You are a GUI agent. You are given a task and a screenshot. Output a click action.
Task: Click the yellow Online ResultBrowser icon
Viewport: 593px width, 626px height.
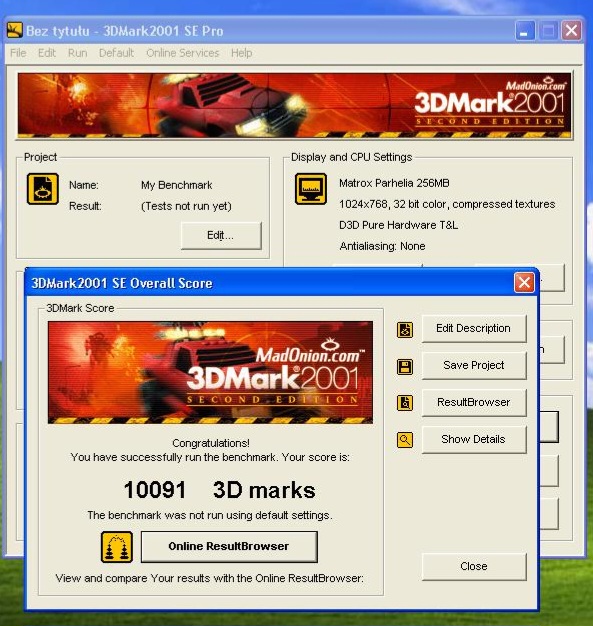click(117, 547)
